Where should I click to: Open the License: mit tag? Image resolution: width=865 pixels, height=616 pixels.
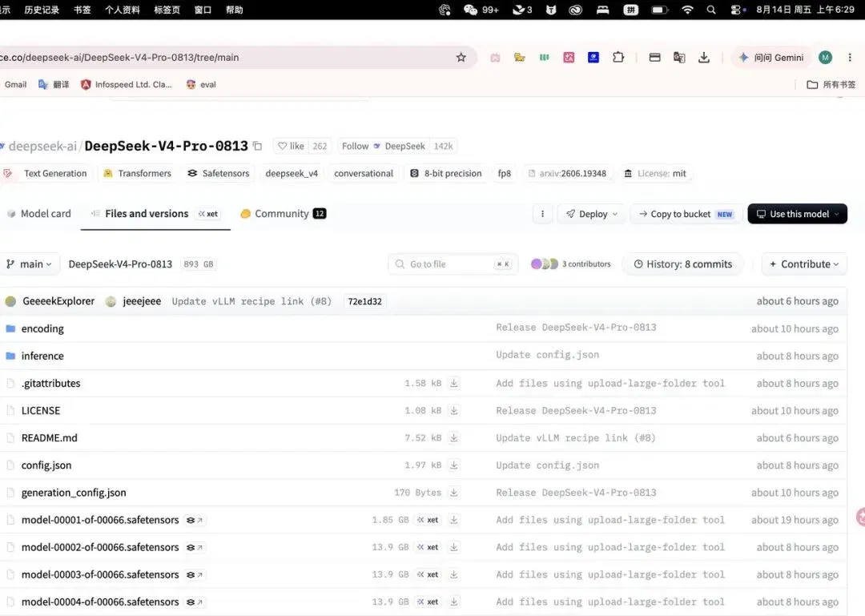point(655,173)
